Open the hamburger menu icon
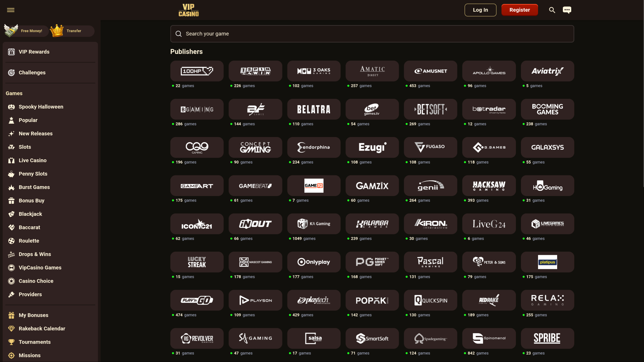 click(x=11, y=10)
